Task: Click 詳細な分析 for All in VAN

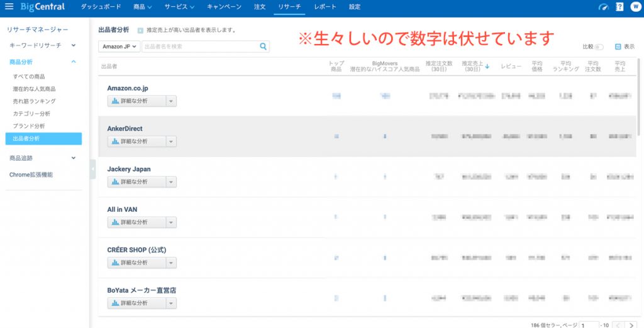Action: tap(136, 222)
